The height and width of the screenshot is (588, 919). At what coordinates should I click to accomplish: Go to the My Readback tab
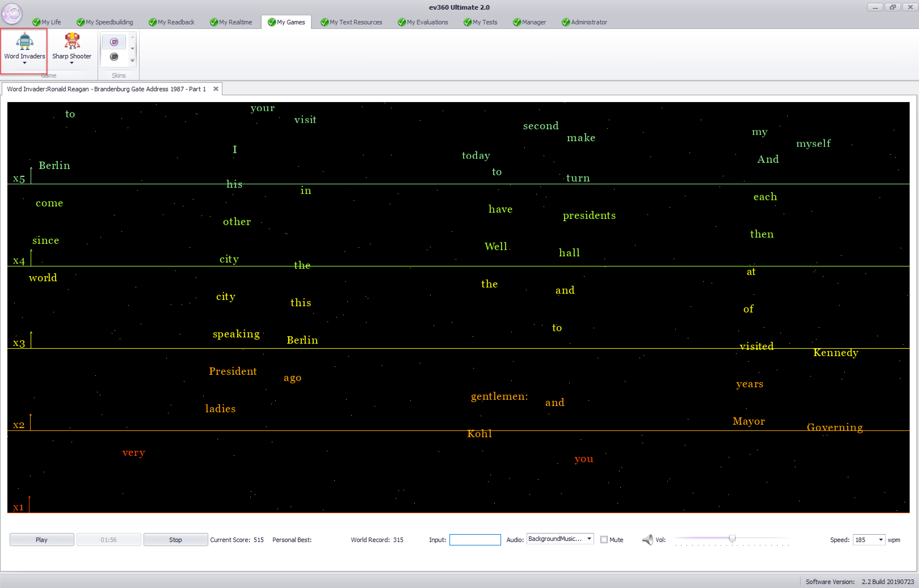coord(172,22)
